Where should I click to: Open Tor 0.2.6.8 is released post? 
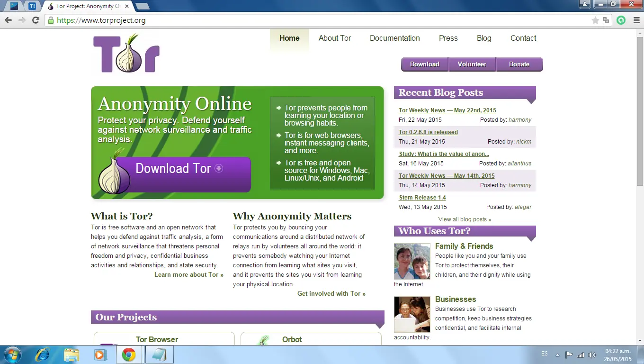[x=428, y=132]
